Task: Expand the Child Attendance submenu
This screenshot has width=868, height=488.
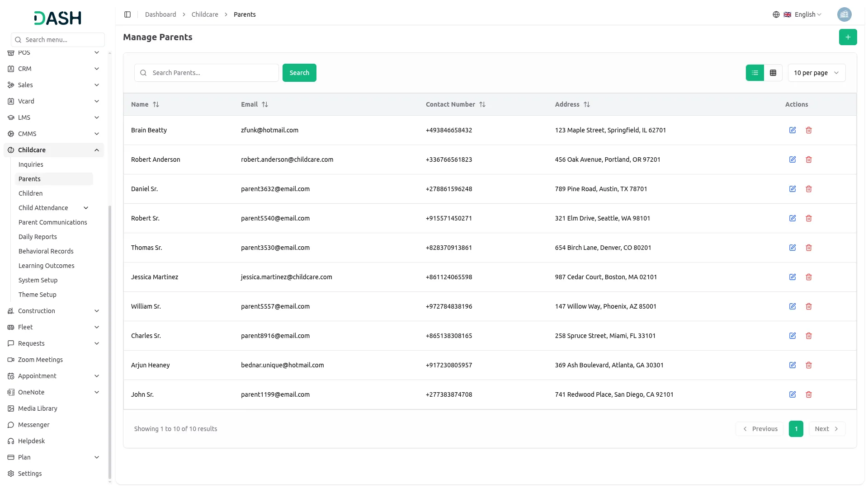Action: pyautogui.click(x=86, y=208)
